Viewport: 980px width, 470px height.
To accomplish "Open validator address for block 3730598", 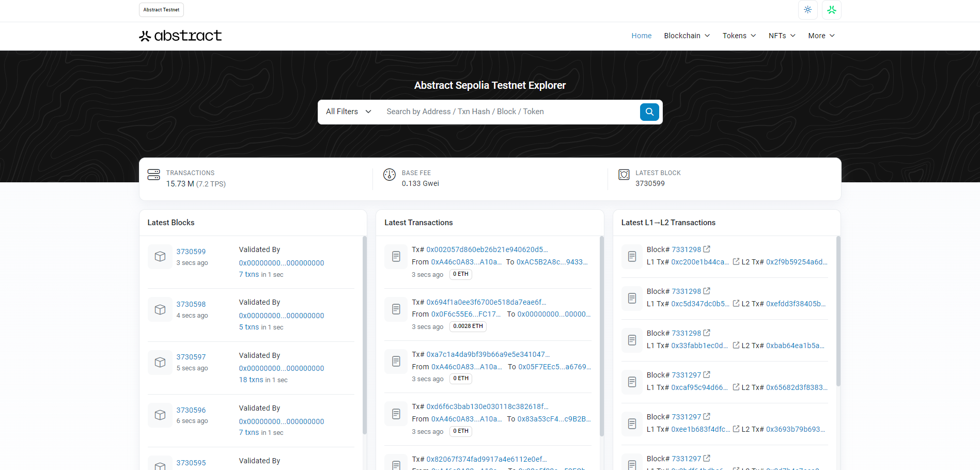I will point(282,316).
